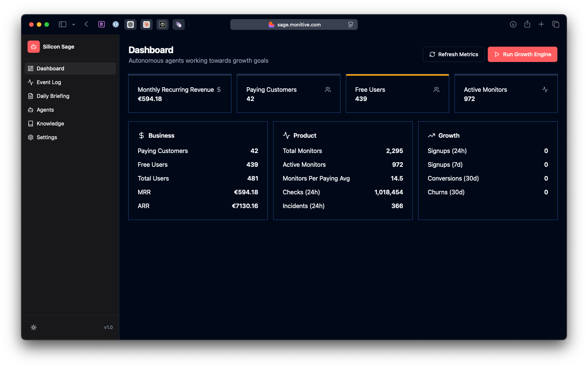Click the sage.monitive.com address bar
Image resolution: width=588 pixels, height=368 pixels.
293,24
